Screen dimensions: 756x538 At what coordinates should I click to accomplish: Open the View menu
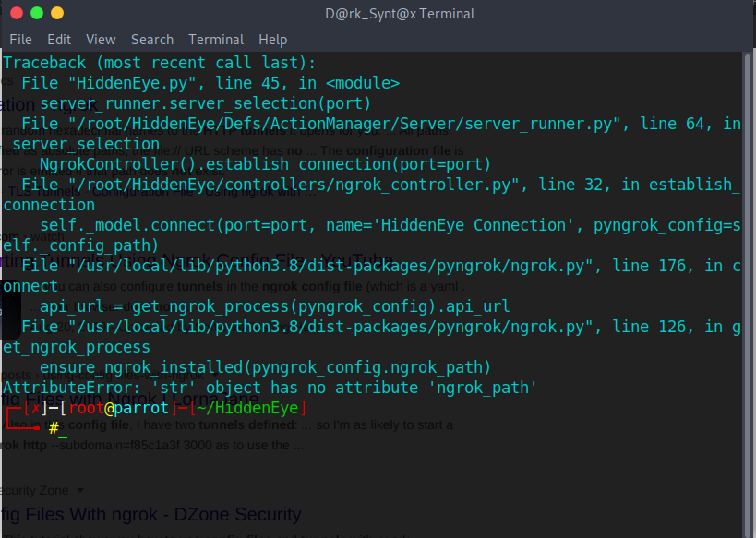pos(101,40)
